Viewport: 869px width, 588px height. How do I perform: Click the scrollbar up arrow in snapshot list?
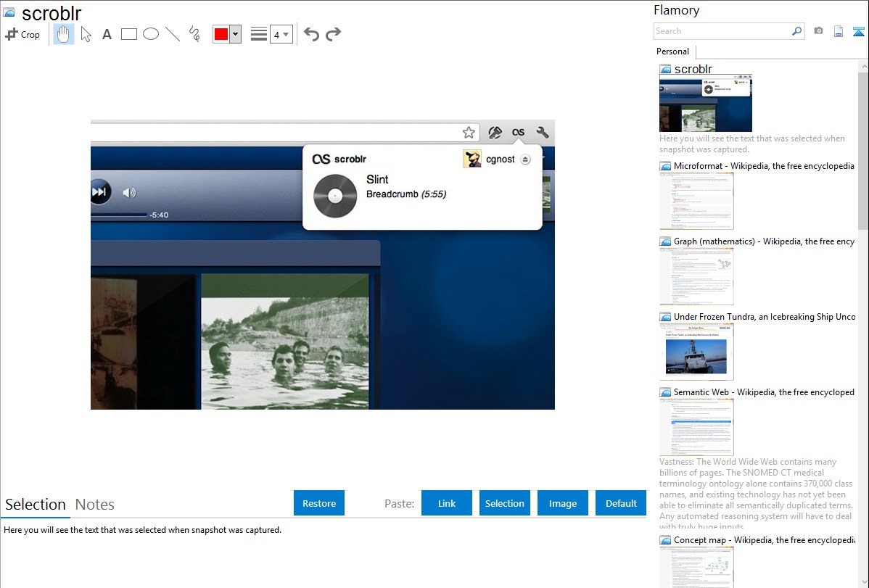[x=863, y=67]
